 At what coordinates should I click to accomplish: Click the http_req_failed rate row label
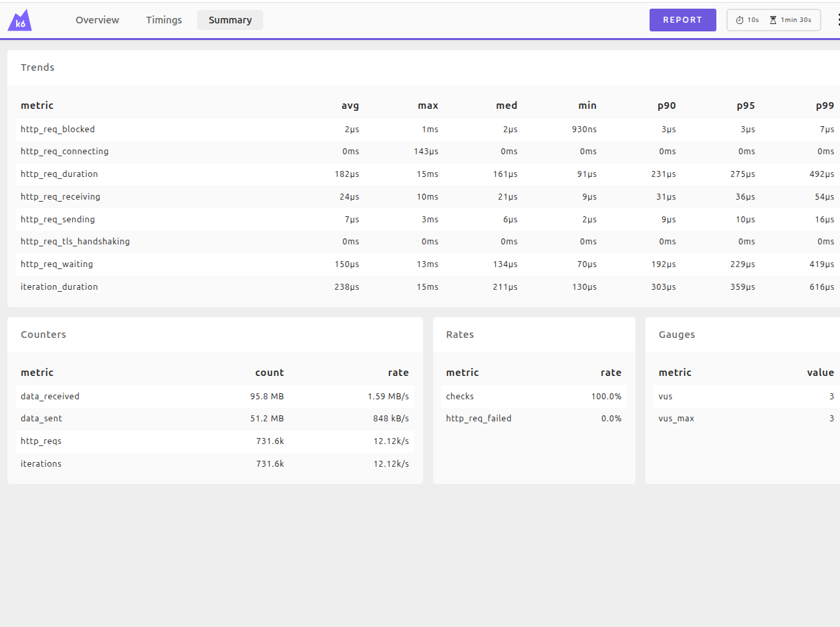[x=478, y=419]
